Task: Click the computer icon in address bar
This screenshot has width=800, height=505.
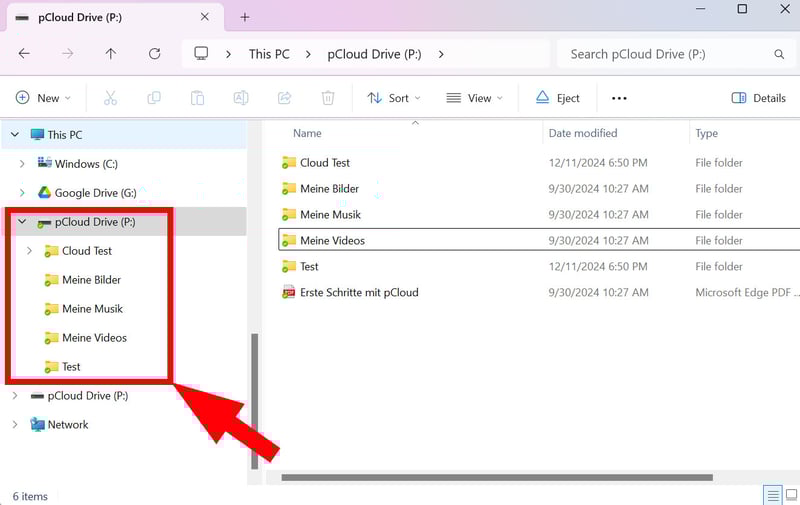Action: pyautogui.click(x=201, y=53)
